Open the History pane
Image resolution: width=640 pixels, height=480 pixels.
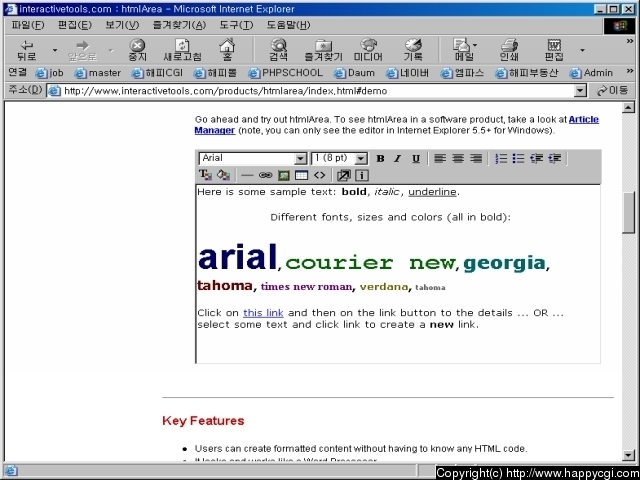(x=413, y=50)
